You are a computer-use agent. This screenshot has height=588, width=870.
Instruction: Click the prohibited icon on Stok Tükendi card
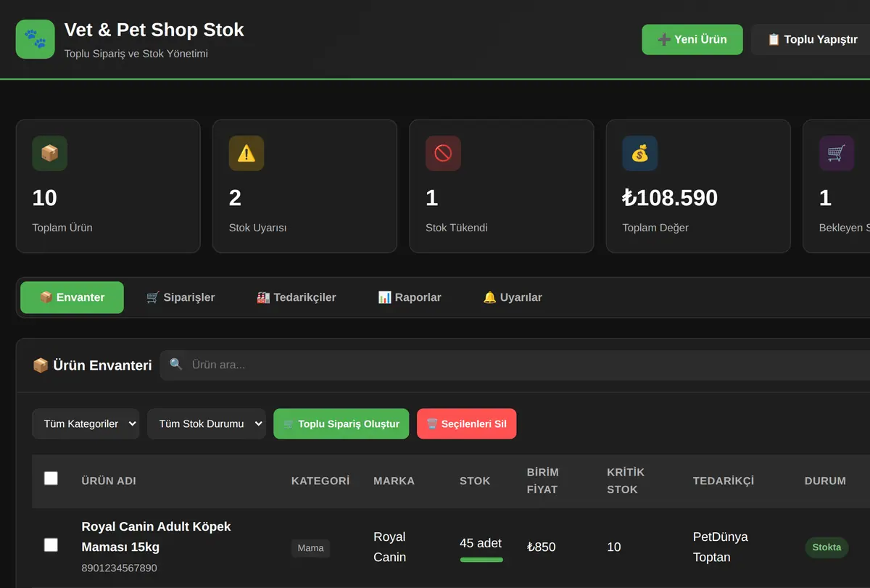pos(443,154)
